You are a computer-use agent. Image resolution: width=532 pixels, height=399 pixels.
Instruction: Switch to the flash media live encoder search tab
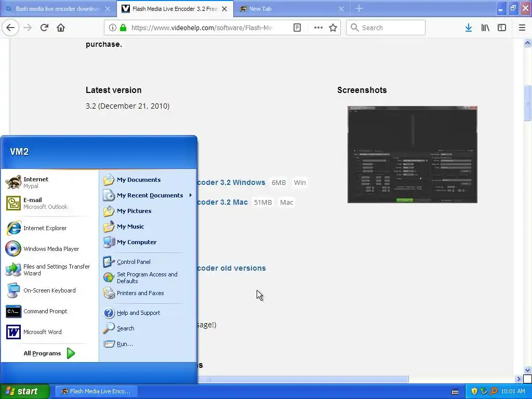click(58, 9)
